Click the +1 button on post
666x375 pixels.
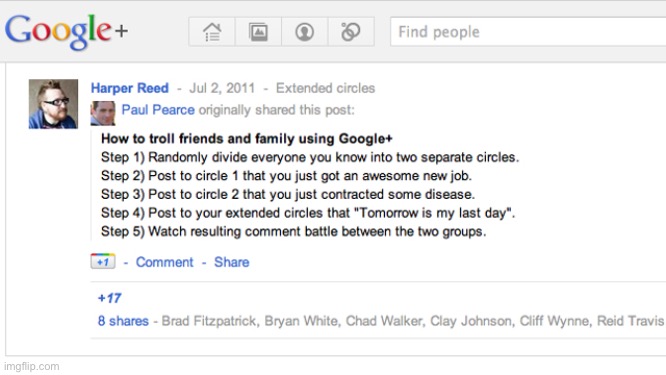pos(103,261)
